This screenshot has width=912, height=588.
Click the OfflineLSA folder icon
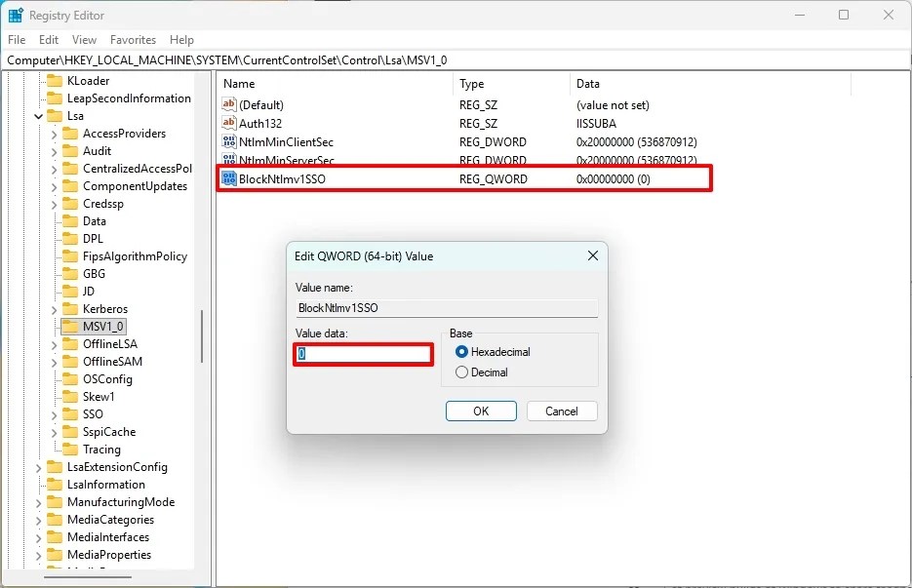coord(70,343)
